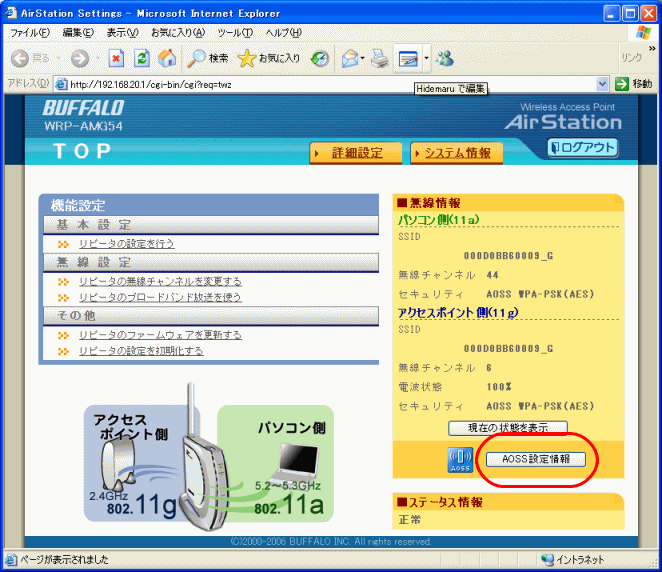This screenshot has width=662, height=572.
Task: Click the Hidemaru edit icon
Action: pyautogui.click(x=408, y=59)
